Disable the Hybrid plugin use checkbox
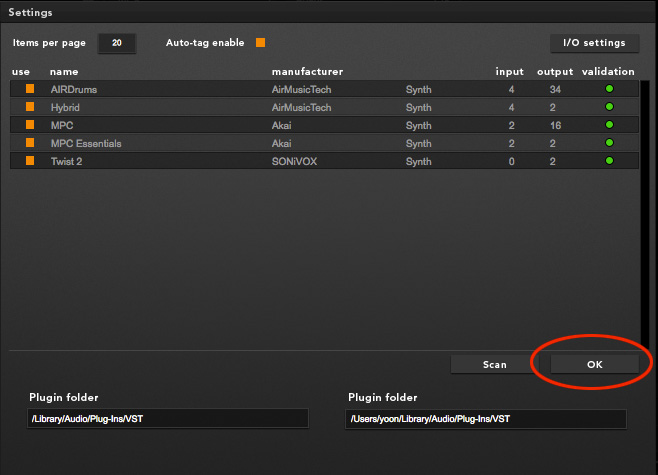 [x=30, y=107]
